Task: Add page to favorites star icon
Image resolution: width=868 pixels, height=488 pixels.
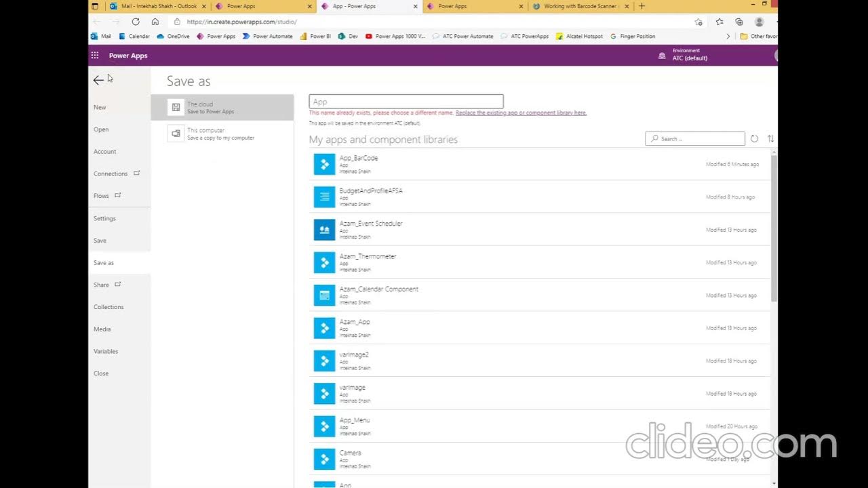Action: click(x=698, y=22)
